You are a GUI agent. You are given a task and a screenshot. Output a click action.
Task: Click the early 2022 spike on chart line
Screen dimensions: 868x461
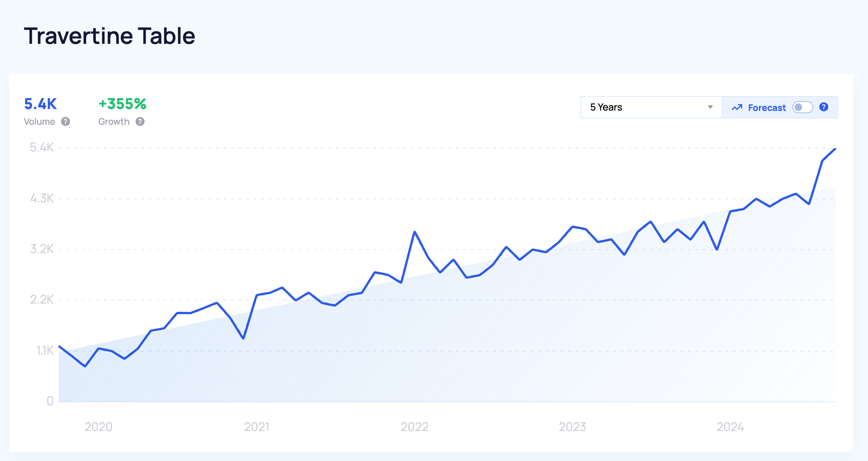(415, 232)
